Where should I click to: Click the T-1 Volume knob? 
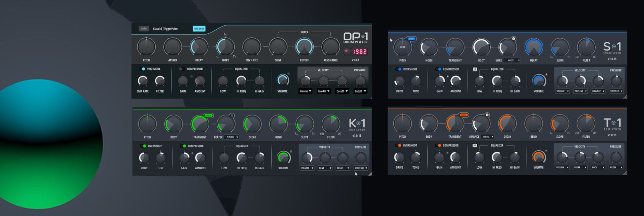[539, 157]
